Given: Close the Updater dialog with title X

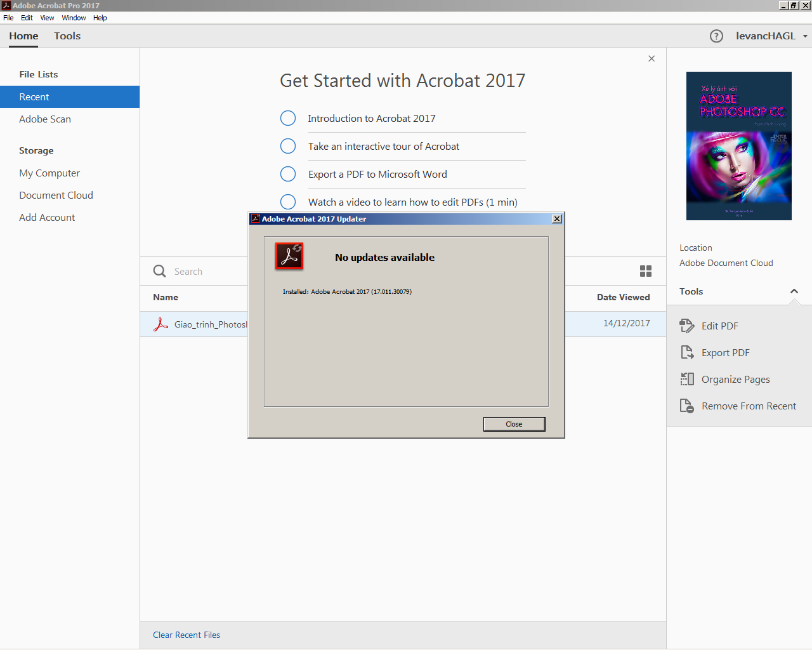Looking at the screenshot, I should [557, 219].
